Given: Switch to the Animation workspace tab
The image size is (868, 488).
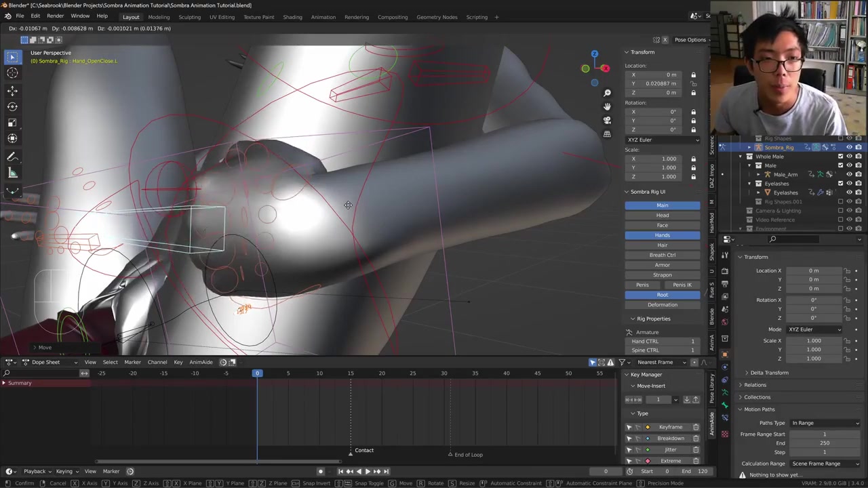Looking at the screenshot, I should click(323, 17).
